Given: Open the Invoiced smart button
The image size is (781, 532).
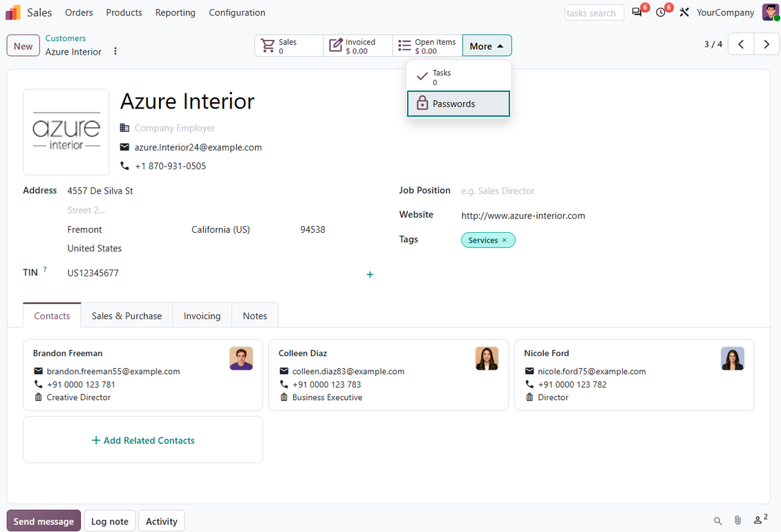Looking at the screenshot, I should click(358, 46).
